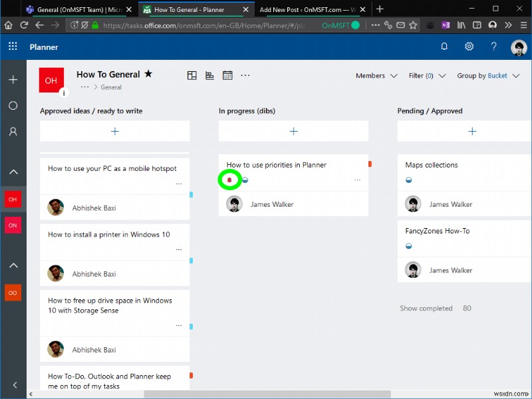Click James Walker's avatar on Maps collections card

413,203
